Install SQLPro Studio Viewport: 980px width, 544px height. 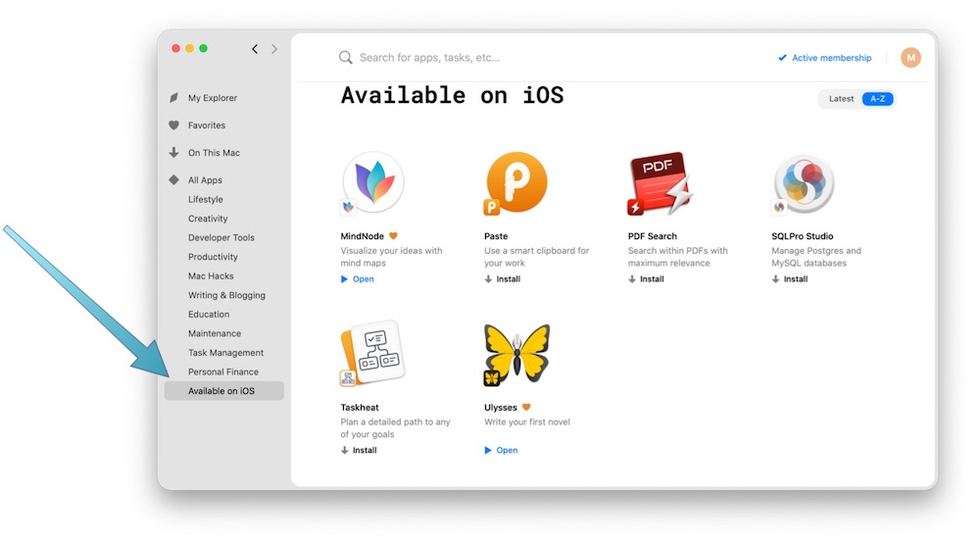(x=790, y=279)
